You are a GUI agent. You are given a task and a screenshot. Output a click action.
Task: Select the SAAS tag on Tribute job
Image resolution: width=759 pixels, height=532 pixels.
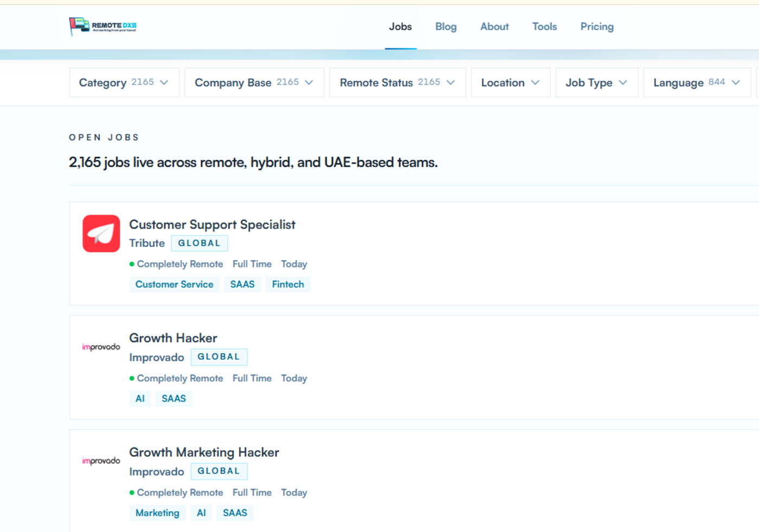point(242,284)
